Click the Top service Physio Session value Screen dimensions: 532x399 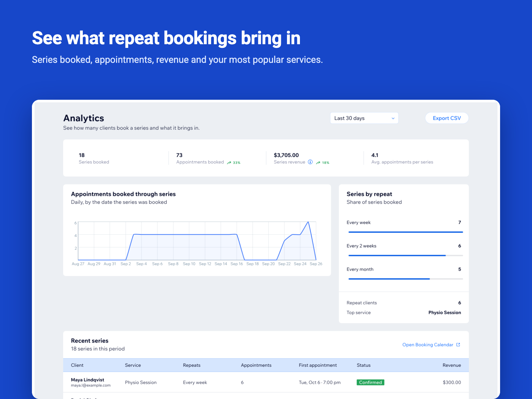click(x=445, y=313)
